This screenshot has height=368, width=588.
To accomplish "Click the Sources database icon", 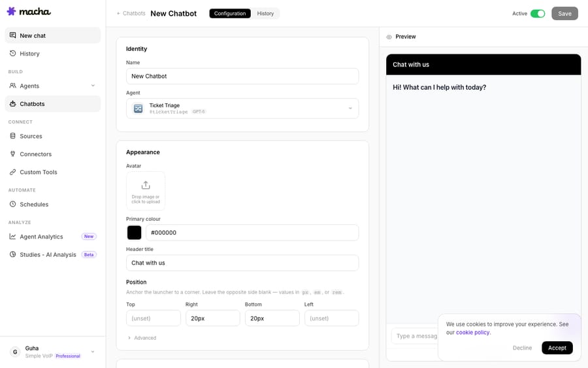I will pos(13,136).
